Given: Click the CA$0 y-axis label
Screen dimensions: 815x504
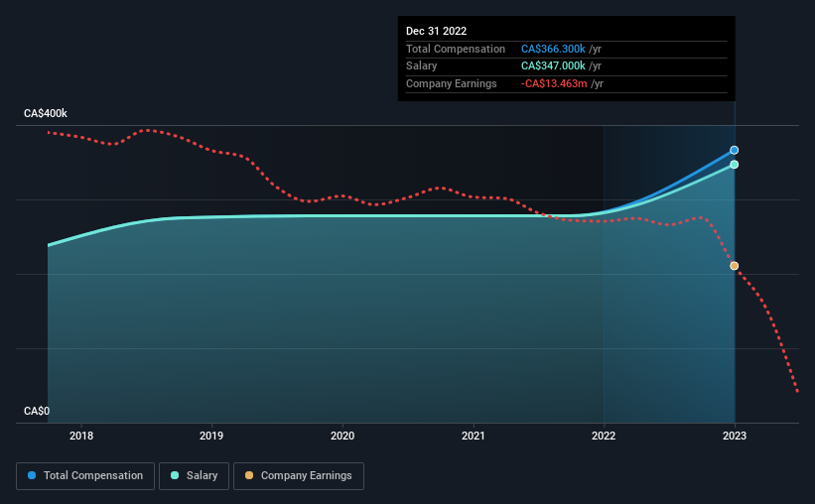Looking at the screenshot, I should click(37, 411).
